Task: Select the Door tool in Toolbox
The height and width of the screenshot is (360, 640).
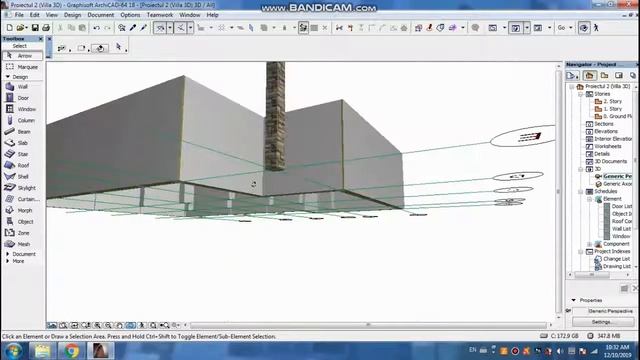Action: tap(22, 98)
